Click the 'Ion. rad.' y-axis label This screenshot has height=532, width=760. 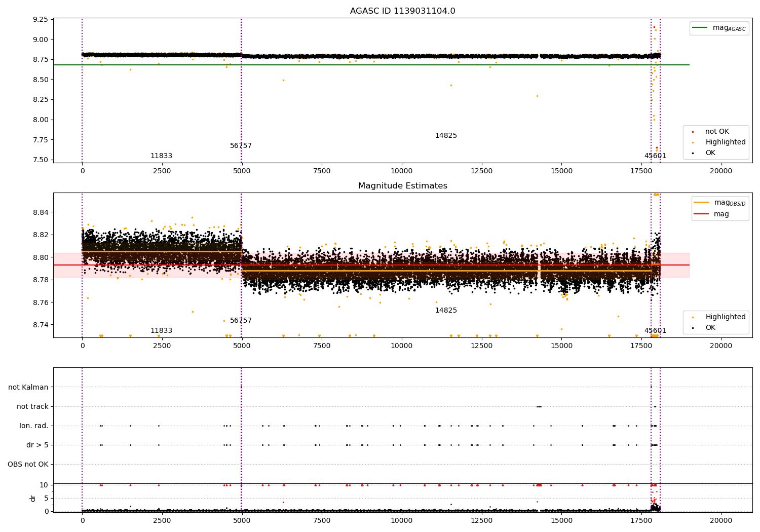tap(34, 426)
